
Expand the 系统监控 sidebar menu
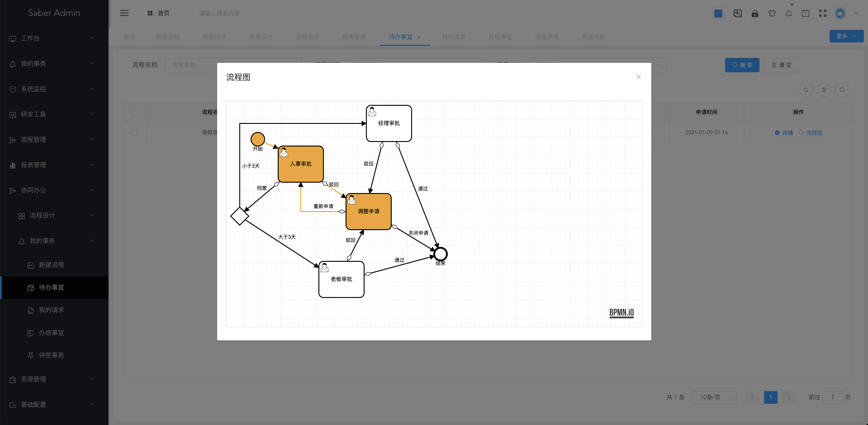[54, 89]
